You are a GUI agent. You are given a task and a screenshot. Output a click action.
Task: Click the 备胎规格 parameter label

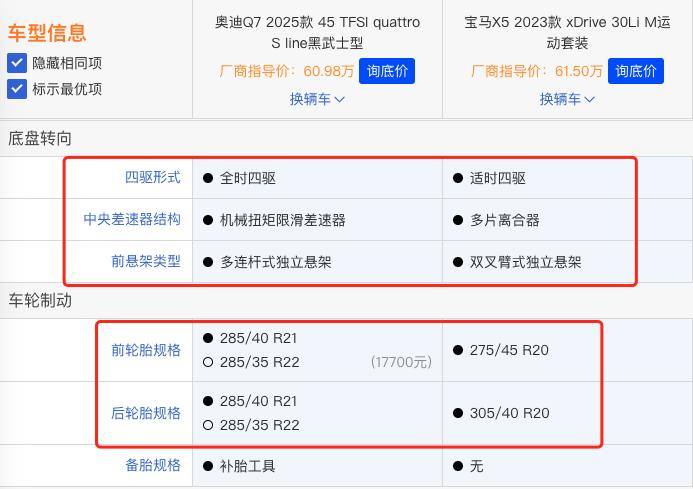(152, 465)
